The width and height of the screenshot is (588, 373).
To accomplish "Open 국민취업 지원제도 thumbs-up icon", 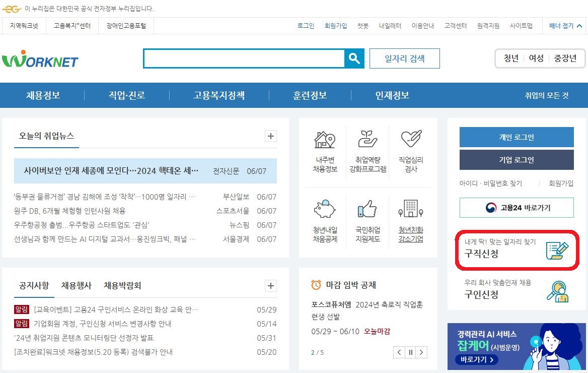I will click(x=368, y=214).
